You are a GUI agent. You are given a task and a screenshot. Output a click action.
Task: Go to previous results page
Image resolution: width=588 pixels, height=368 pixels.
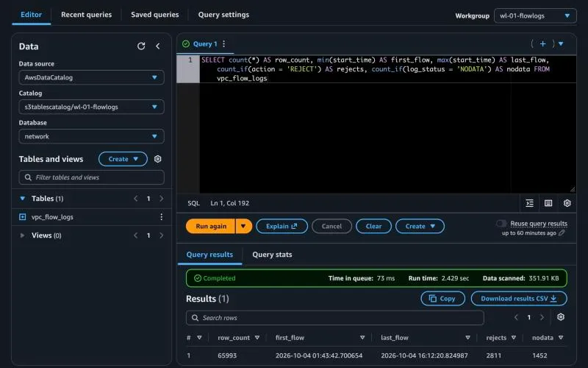point(516,317)
